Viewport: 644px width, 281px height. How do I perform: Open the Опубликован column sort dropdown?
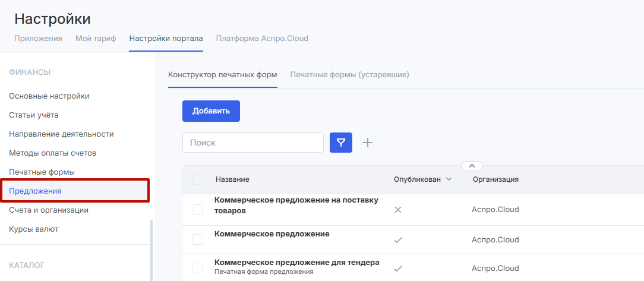pos(449,179)
